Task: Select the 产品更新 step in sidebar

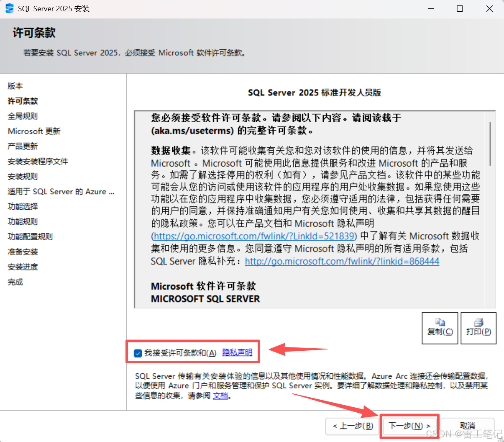Action: (23, 146)
